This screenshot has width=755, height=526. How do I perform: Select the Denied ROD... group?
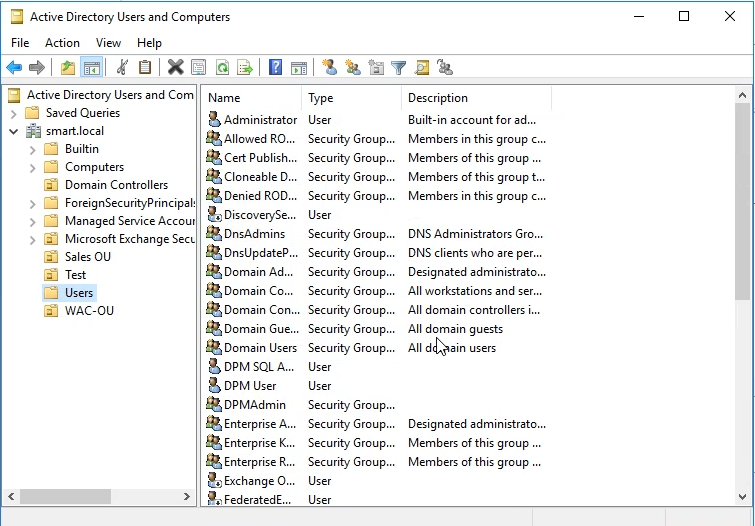(260, 196)
